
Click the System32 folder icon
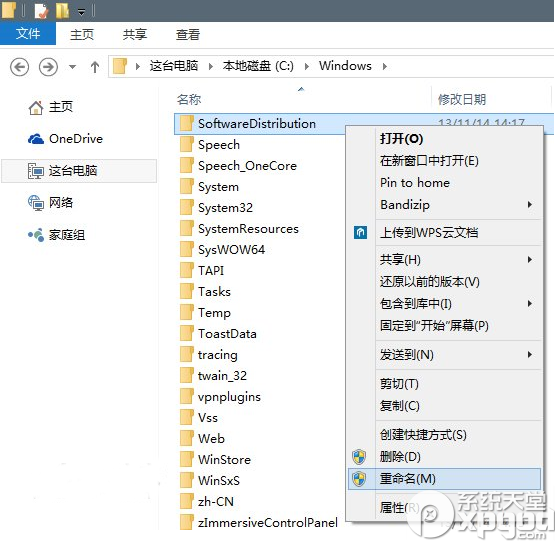[x=187, y=207]
